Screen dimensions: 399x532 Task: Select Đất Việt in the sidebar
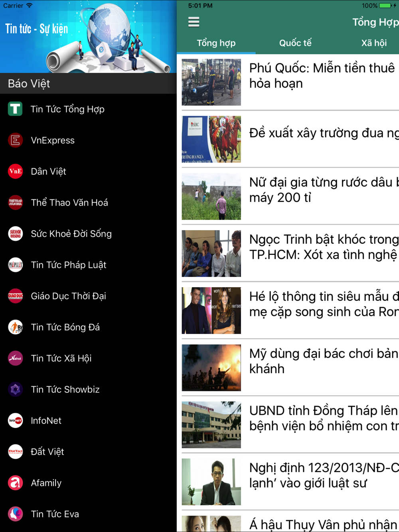click(88, 451)
